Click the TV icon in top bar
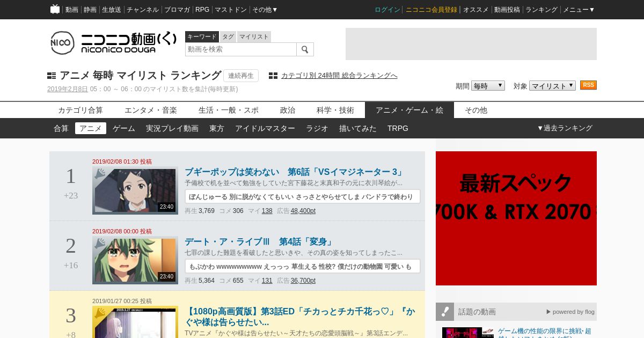 [55, 9]
